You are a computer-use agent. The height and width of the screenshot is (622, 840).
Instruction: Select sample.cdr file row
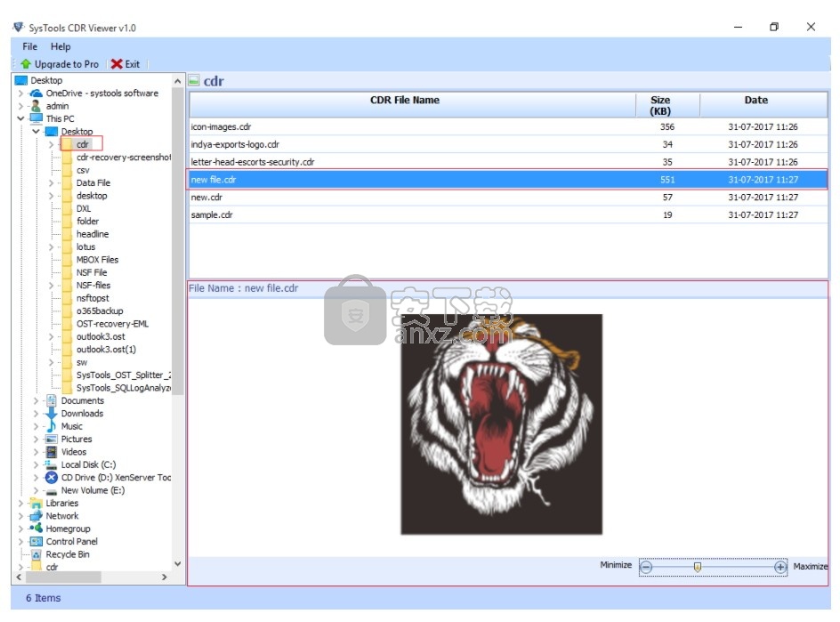[x=508, y=214]
